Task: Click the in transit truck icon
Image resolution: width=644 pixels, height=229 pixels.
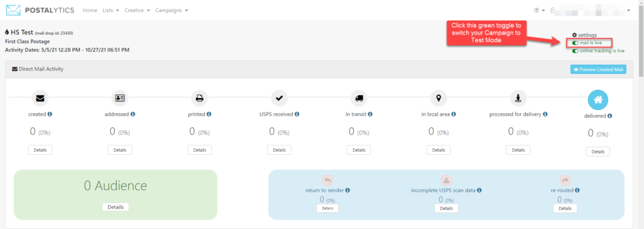Action: pyautogui.click(x=359, y=98)
